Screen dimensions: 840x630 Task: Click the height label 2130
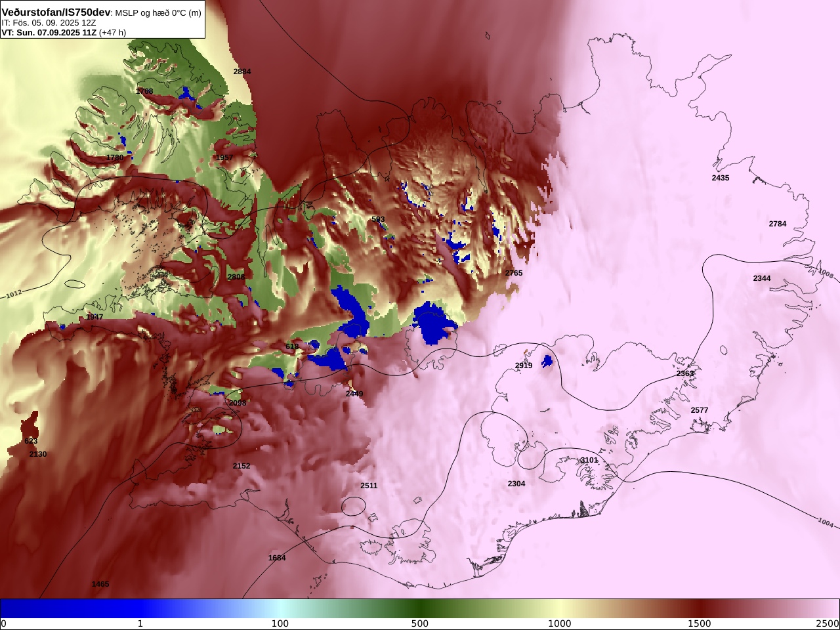tap(38, 454)
